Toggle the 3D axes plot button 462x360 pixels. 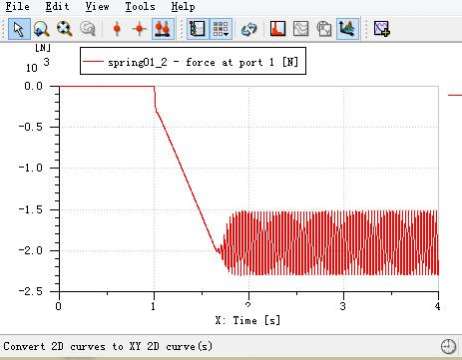click(x=348, y=29)
